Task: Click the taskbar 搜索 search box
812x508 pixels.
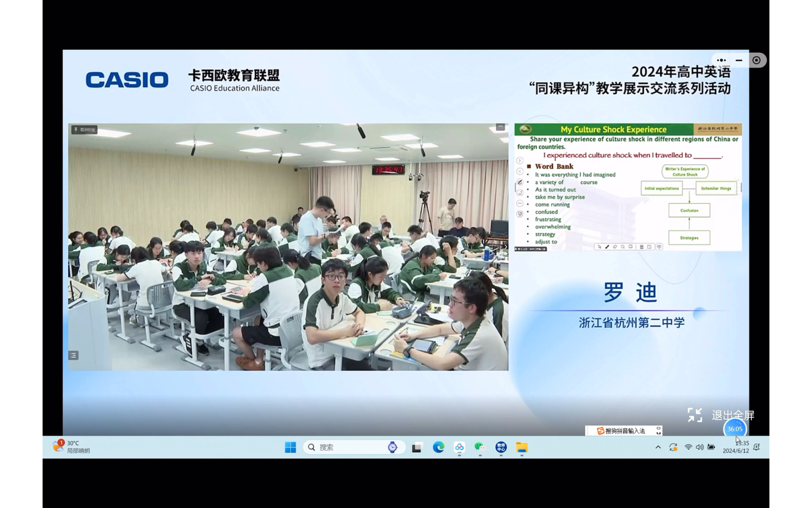Action: coord(354,448)
